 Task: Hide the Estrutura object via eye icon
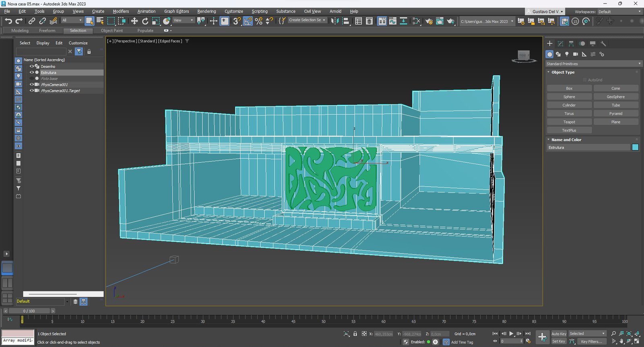click(32, 73)
